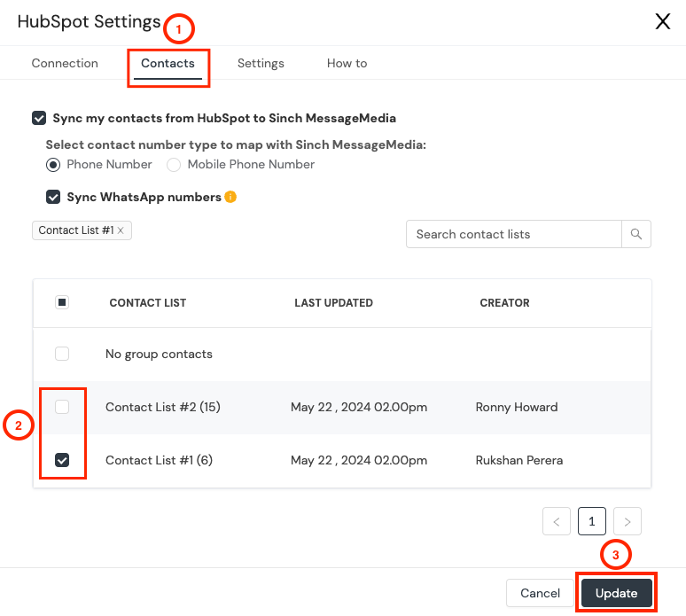Image resolution: width=686 pixels, height=616 pixels.
Task: Toggle Sync my contacts from HubSpot checkbox
Action: [x=39, y=118]
